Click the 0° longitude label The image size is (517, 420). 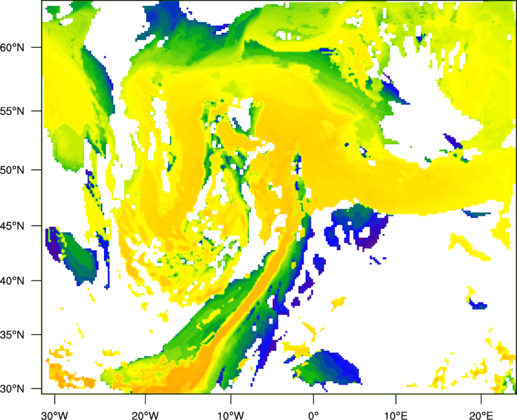[313, 415]
